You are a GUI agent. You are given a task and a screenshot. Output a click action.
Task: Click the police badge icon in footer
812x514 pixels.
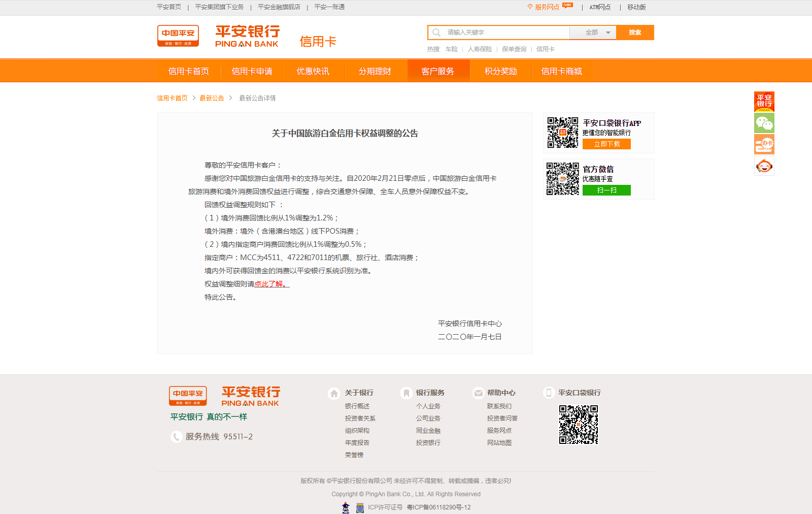point(346,507)
